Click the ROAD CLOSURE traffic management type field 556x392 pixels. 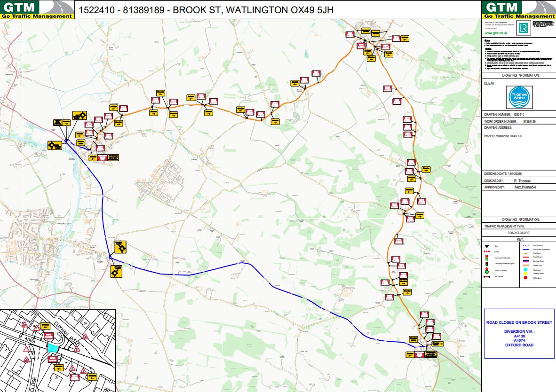pos(519,233)
